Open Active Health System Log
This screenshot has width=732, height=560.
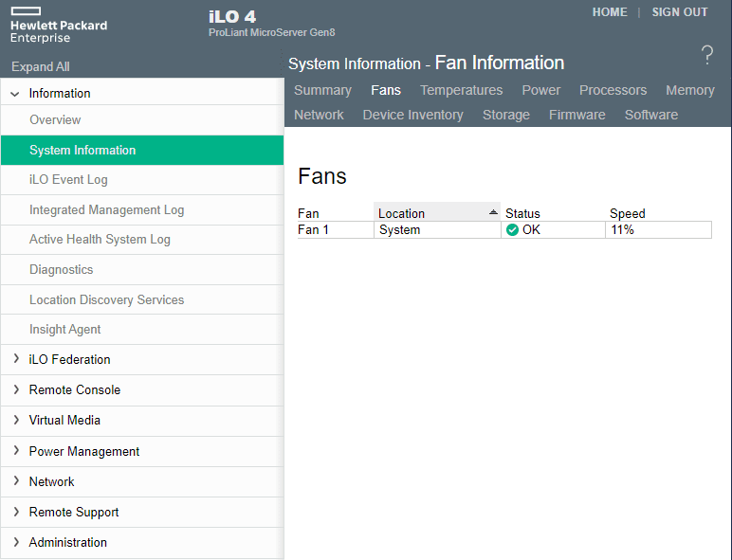(x=142, y=240)
